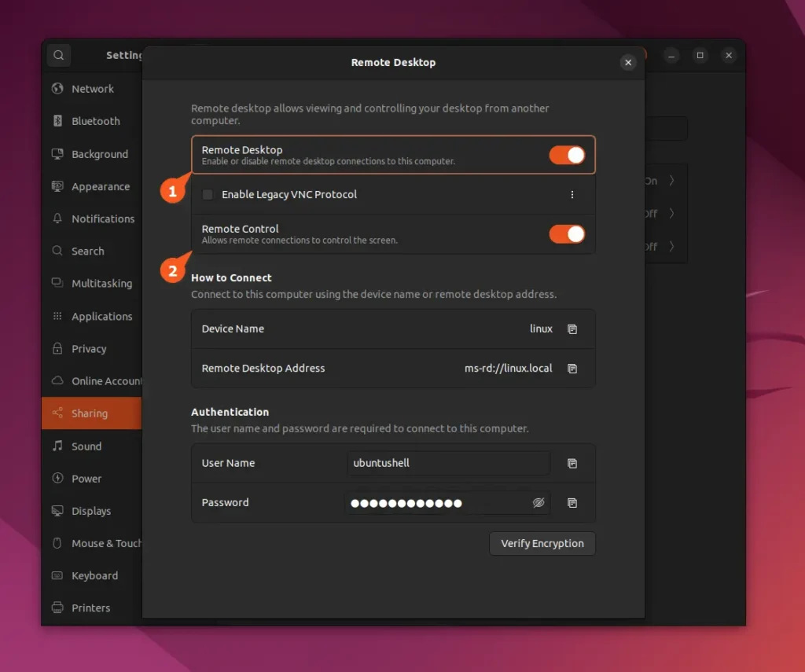805x672 pixels.
Task: Disable the Remote Control switch
Action: click(x=567, y=234)
